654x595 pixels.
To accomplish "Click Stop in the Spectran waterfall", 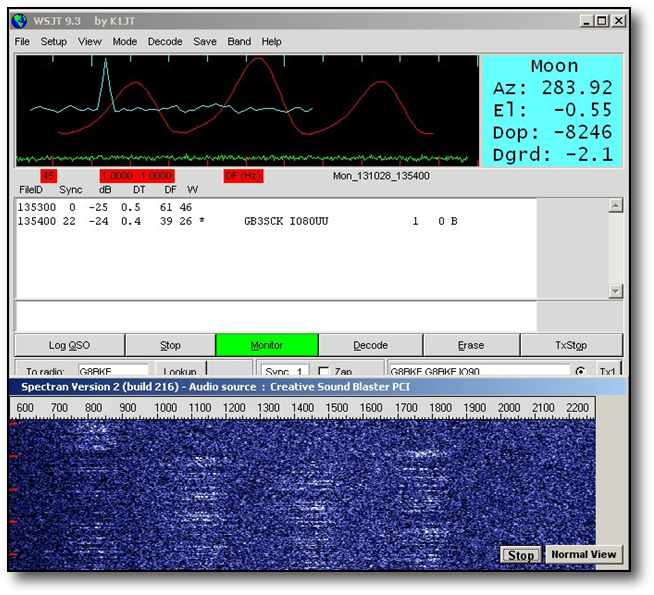I will 520,555.
